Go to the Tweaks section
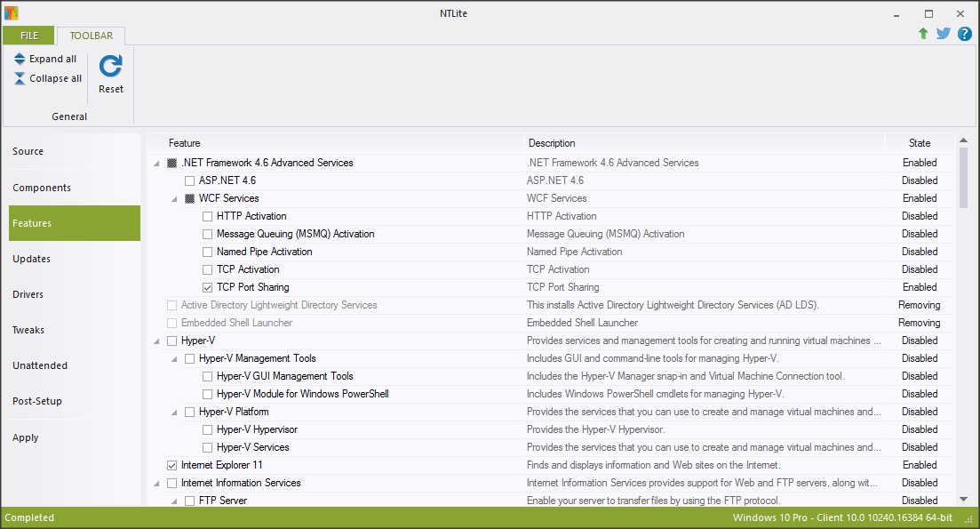Image resolution: width=980 pixels, height=529 pixels. pos(28,330)
